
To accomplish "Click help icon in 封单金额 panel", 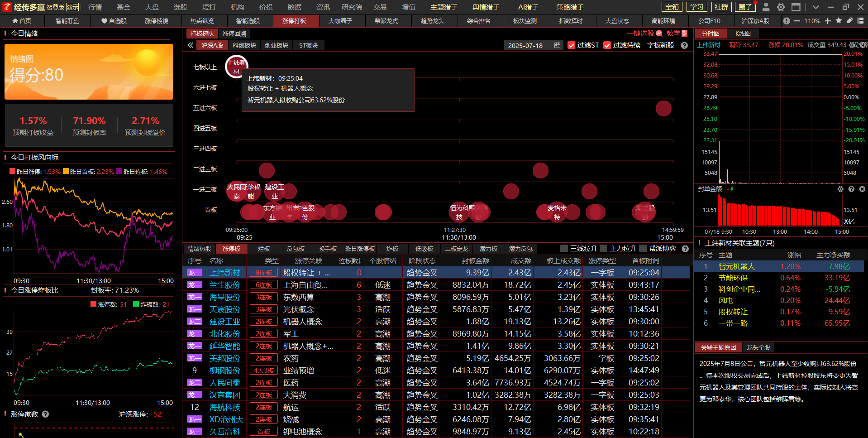I will (851, 189).
